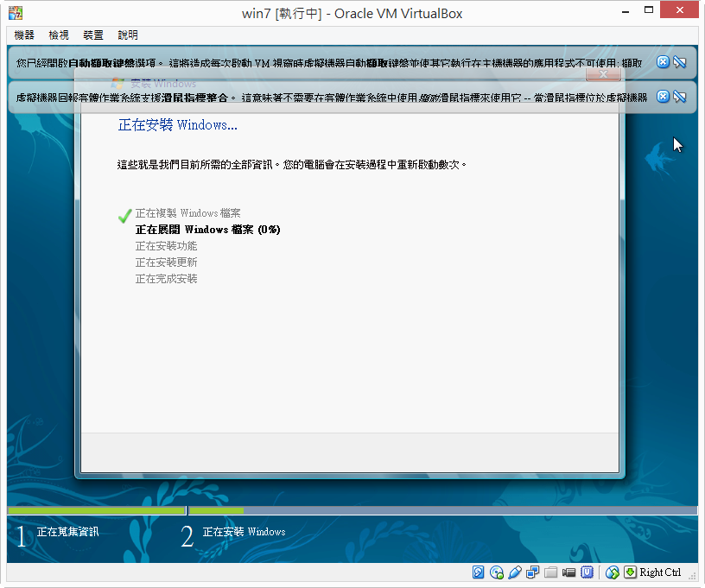Click the stage 1 progress bar

97,511
